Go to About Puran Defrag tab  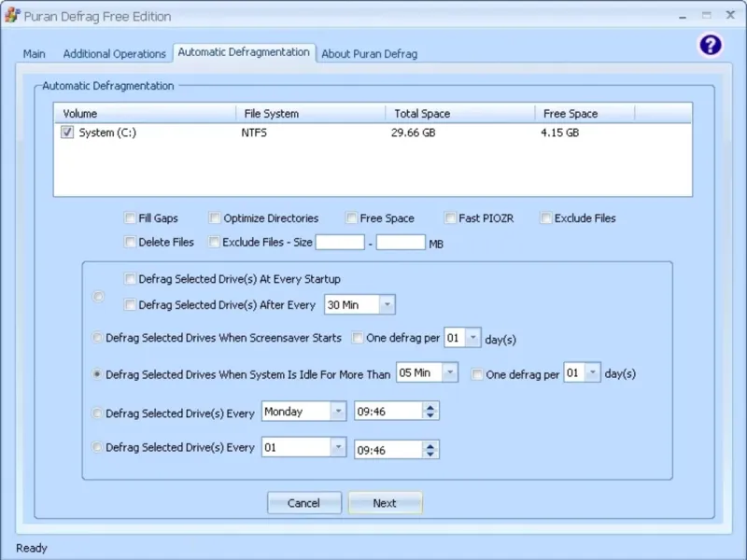point(369,54)
